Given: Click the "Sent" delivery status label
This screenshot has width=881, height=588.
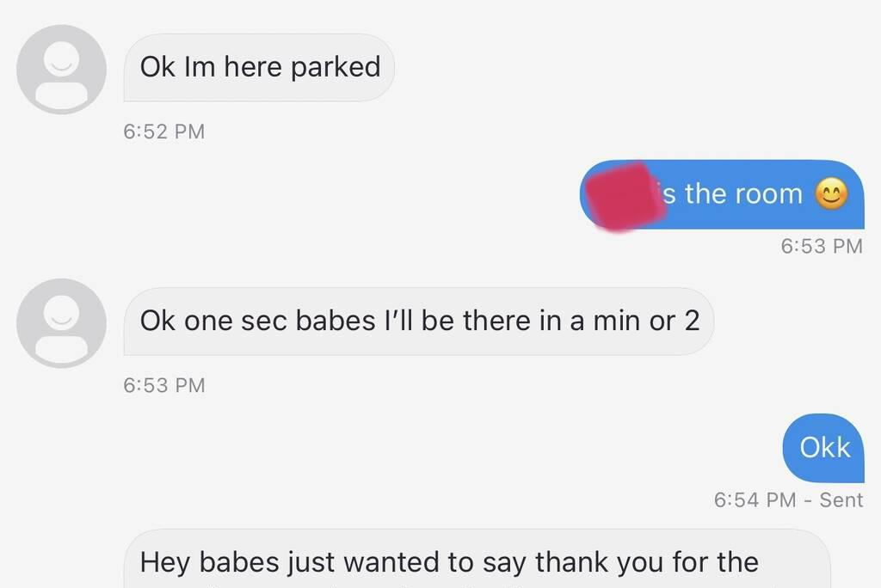Looking at the screenshot, I should click(841, 499).
